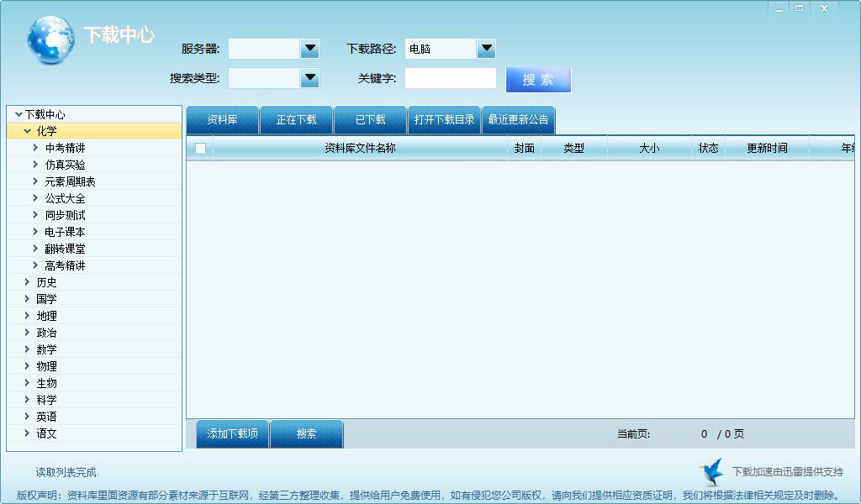The height and width of the screenshot is (504, 861).
Task: Open the 服务器 dropdown arrow
Action: [x=309, y=49]
